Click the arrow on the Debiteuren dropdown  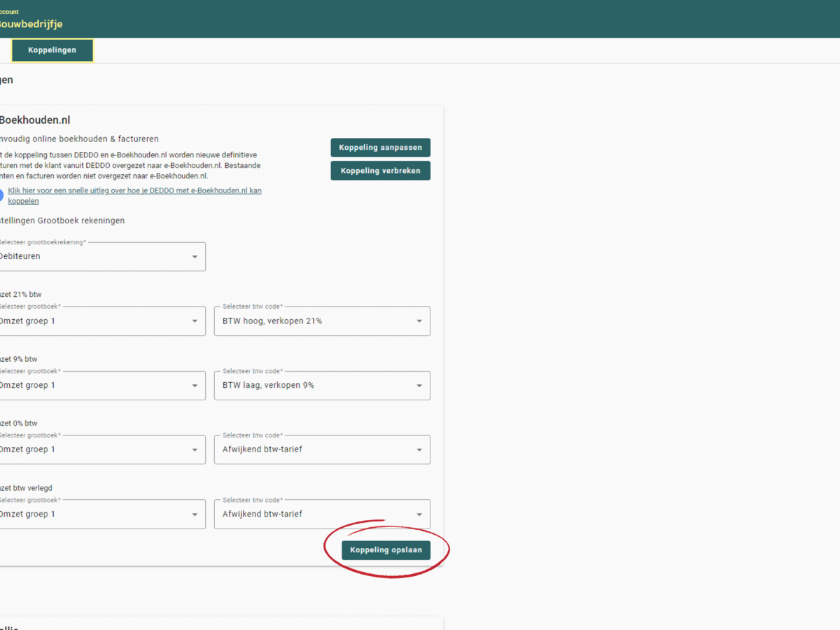coord(195,257)
